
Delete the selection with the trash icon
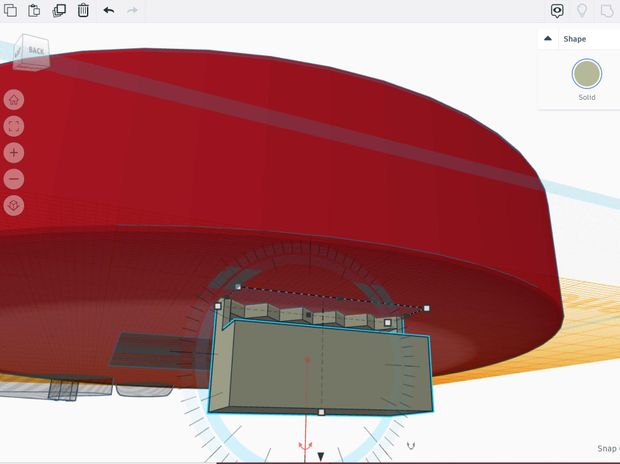[83, 10]
